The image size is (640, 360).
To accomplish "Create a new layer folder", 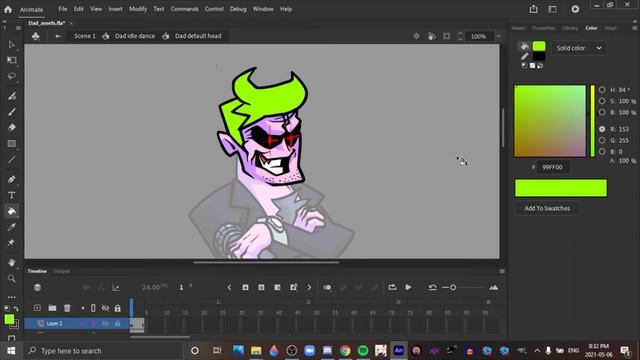I will [x=52, y=308].
